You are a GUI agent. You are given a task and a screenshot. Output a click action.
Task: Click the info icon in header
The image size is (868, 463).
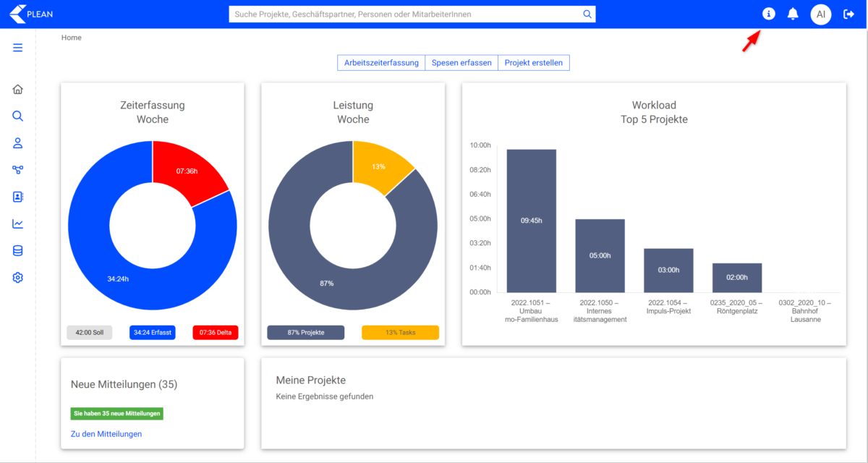pos(768,14)
